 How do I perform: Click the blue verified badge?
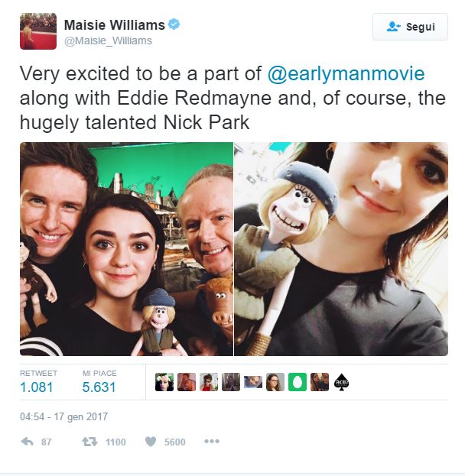(174, 24)
